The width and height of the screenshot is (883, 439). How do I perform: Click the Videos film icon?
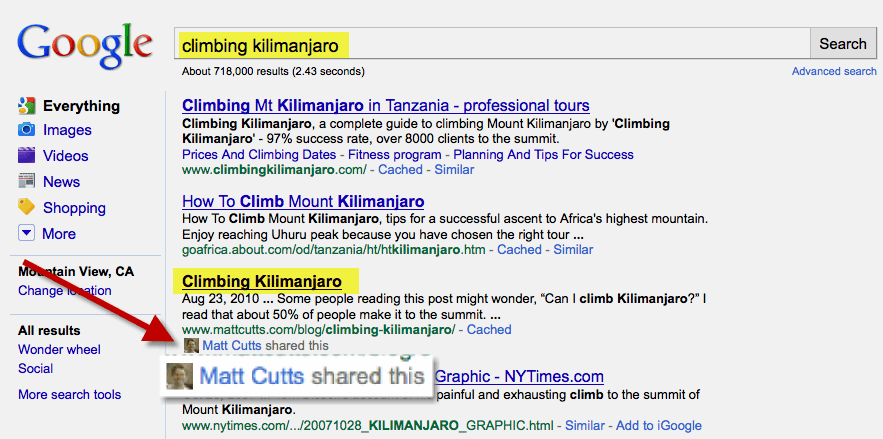(x=26, y=155)
